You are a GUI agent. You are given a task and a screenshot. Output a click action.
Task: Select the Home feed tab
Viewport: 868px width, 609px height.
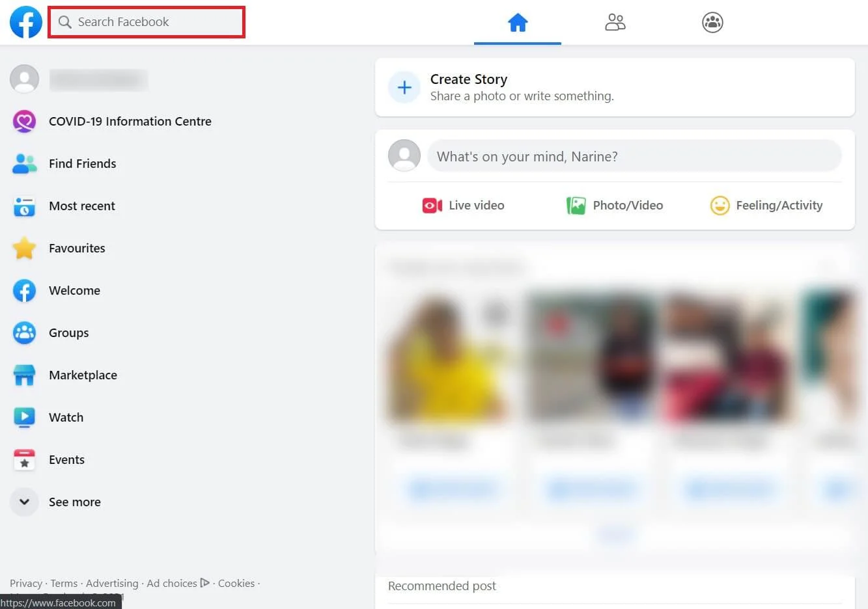click(x=517, y=21)
